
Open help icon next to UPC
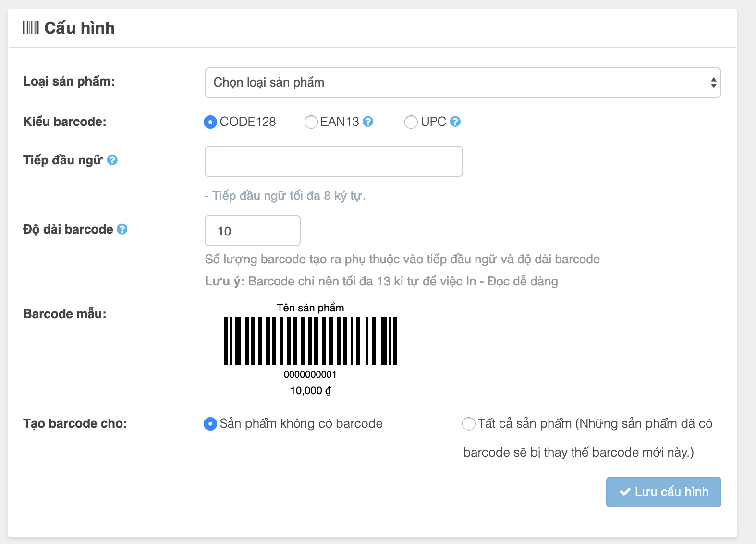click(x=455, y=122)
